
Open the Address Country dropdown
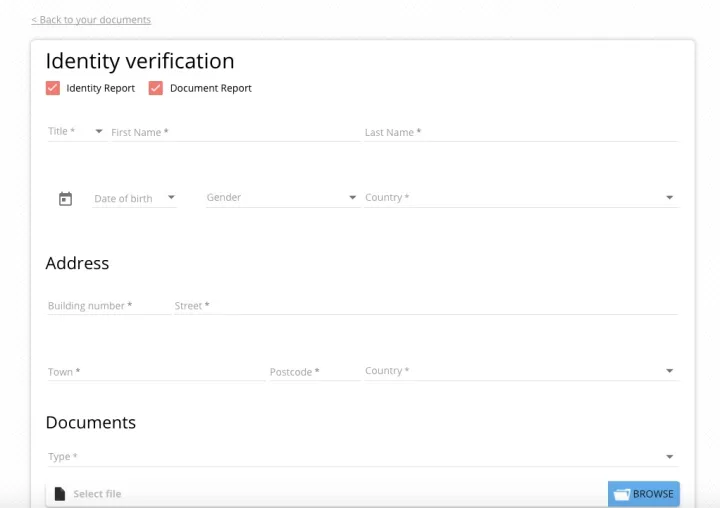point(519,371)
